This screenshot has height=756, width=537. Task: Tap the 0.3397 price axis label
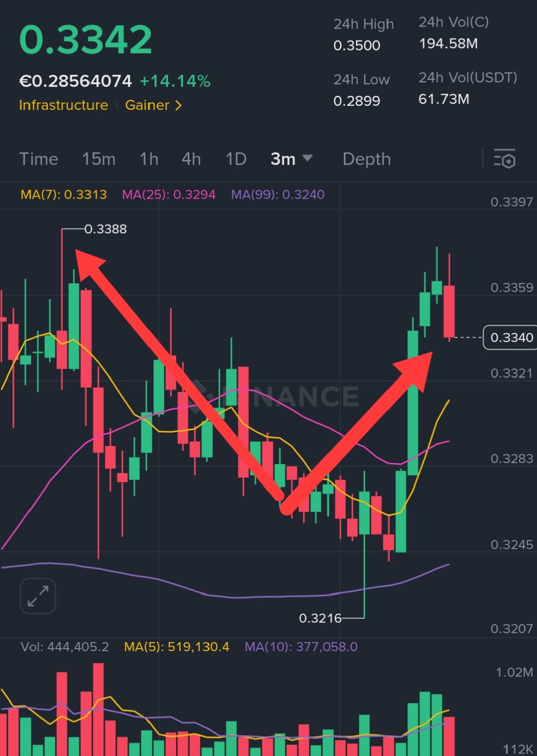511,202
